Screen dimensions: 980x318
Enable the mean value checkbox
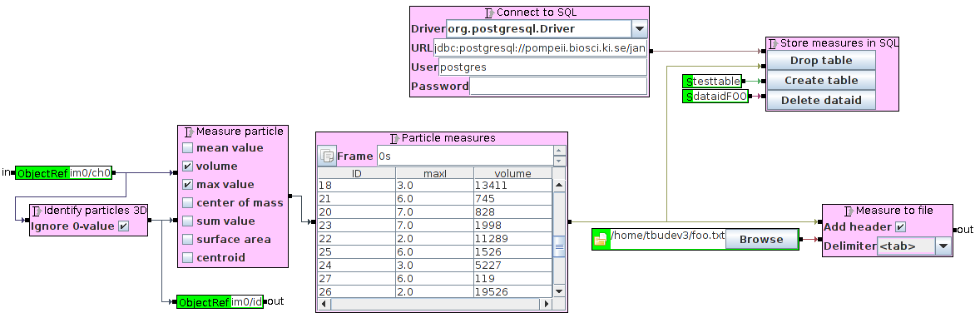point(187,148)
